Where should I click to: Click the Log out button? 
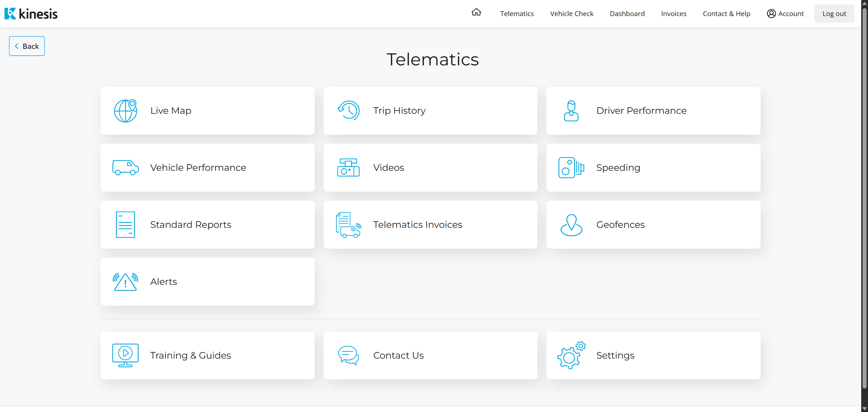(834, 14)
